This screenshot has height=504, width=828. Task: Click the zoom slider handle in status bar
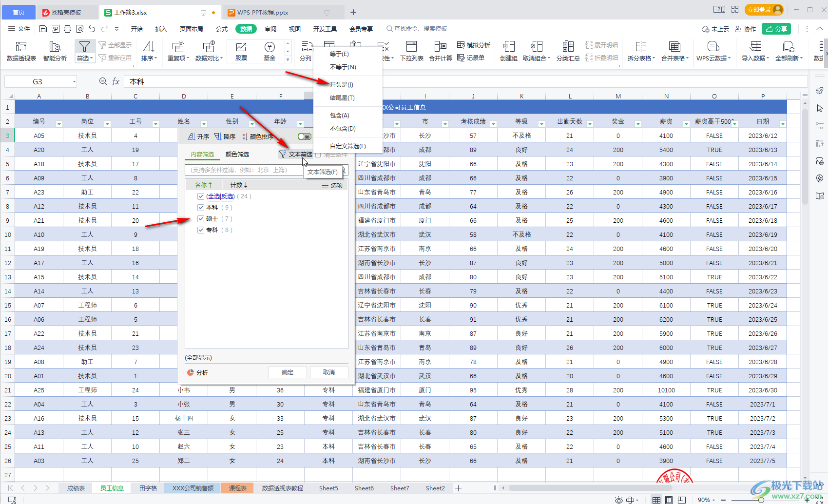coord(761,500)
